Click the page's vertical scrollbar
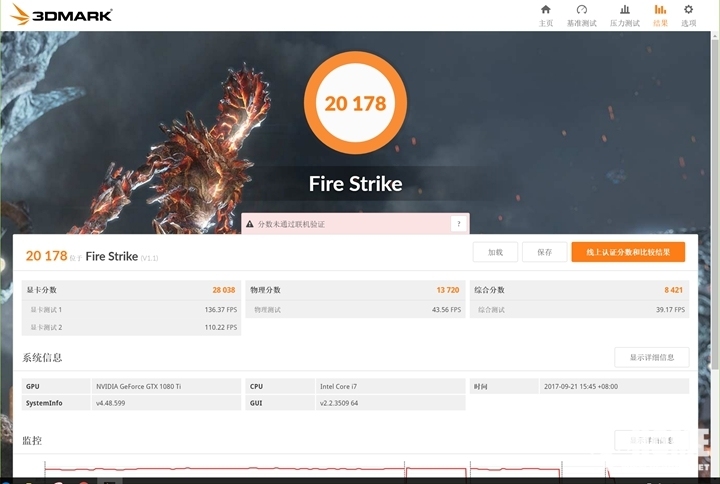The height and width of the screenshot is (484, 720). pyautogui.click(x=714, y=250)
